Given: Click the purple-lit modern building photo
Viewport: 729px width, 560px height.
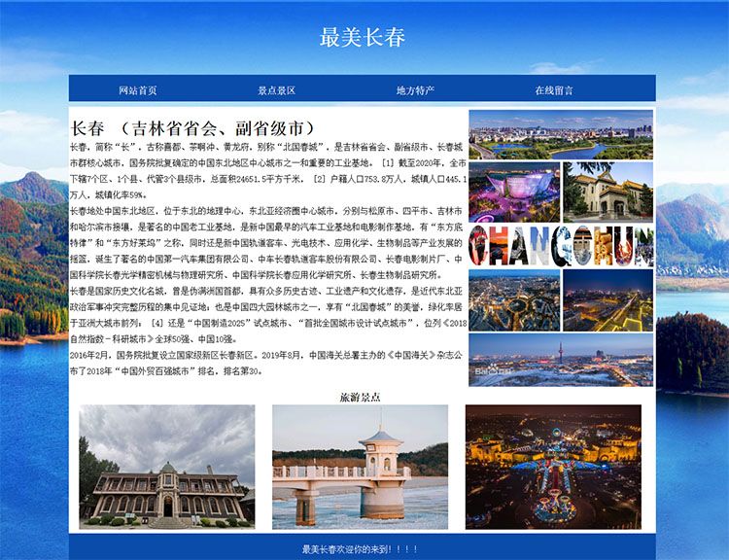Looking at the screenshot, I should (513, 192).
